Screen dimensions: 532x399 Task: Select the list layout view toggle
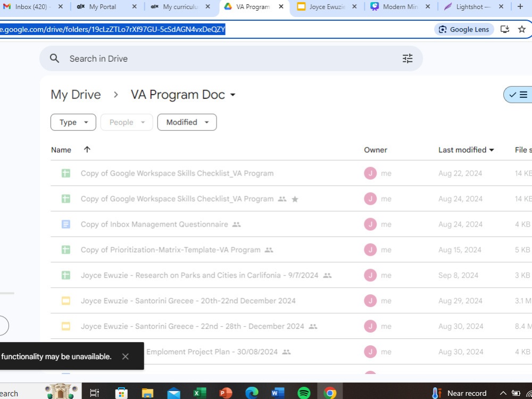[x=518, y=95]
